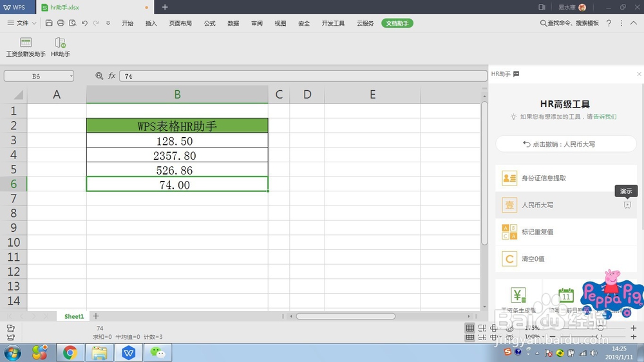Viewport: 644px width, 362px height.
Task: Open the Name Box dropdown arrow
Action: [71, 76]
